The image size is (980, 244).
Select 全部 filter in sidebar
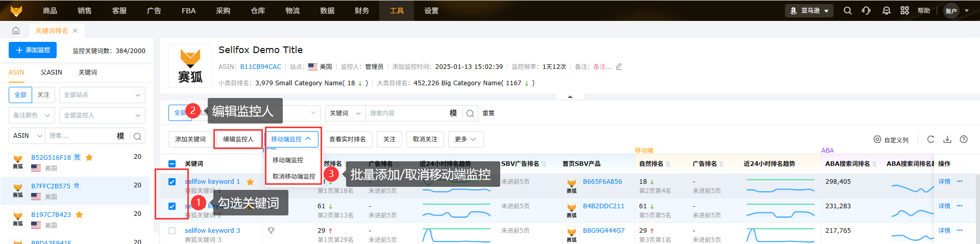click(x=20, y=95)
